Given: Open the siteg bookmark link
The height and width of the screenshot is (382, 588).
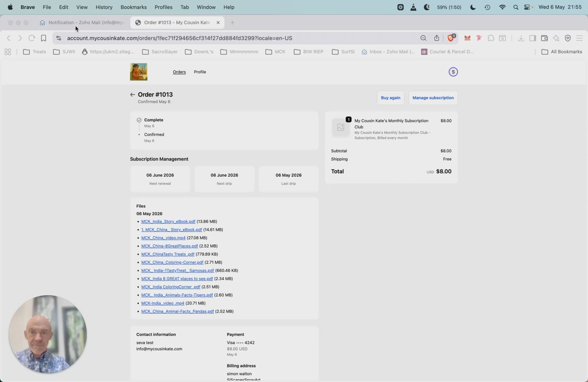Looking at the screenshot, I should 108,52.
